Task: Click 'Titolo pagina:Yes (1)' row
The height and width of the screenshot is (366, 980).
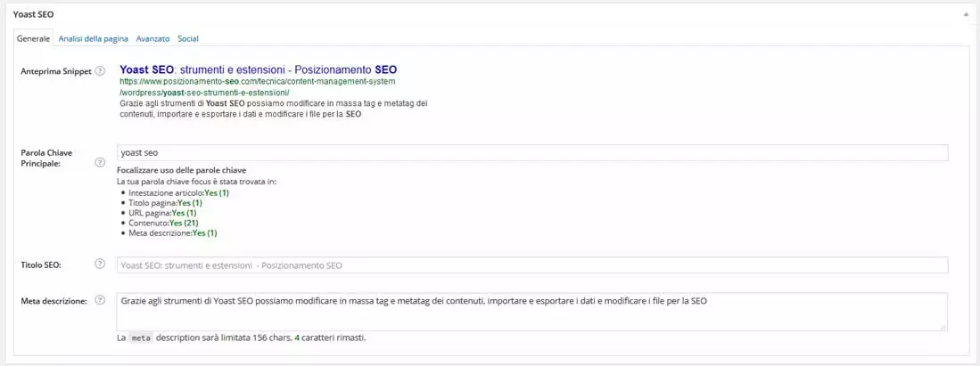Action: 165,203
